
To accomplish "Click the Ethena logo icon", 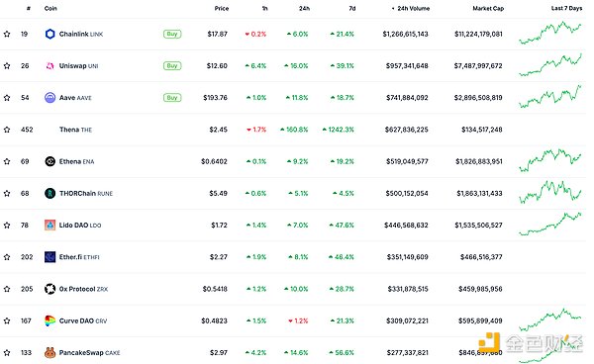I will pos(50,161).
